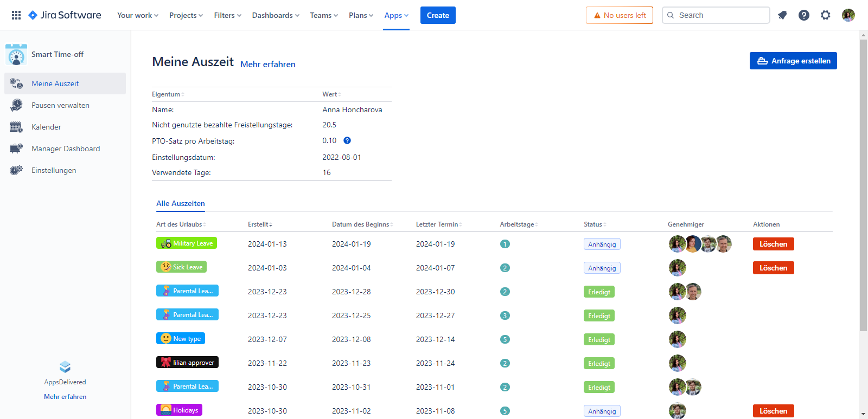This screenshot has height=419, width=868.
Task: Open the settings gear icon
Action: click(x=826, y=15)
